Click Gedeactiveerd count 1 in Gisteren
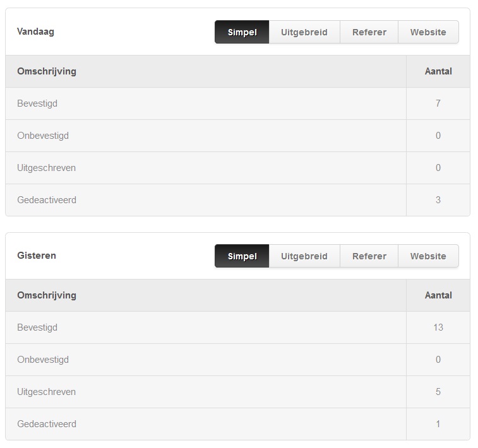 (438, 424)
